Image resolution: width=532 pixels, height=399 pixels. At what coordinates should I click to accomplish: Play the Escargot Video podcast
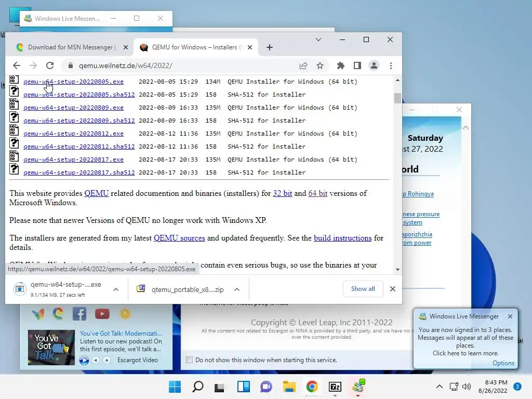(84, 361)
